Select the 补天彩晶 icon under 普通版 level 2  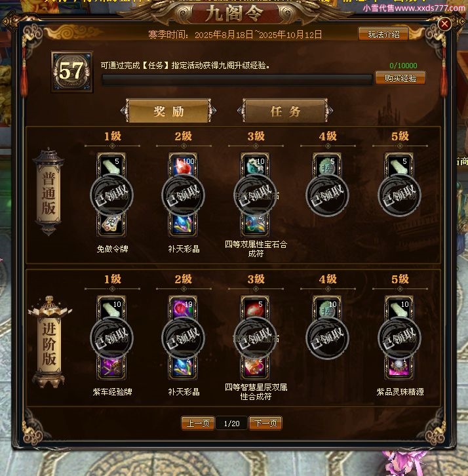point(183,225)
